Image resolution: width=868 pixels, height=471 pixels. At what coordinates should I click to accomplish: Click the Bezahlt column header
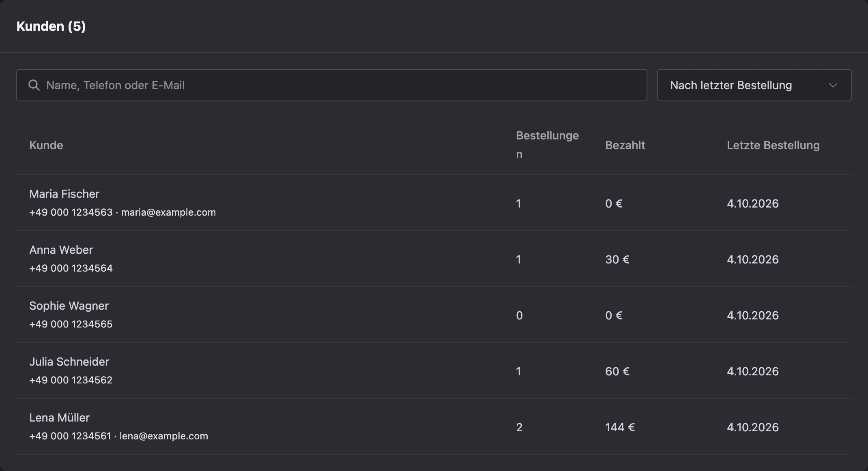click(x=625, y=145)
